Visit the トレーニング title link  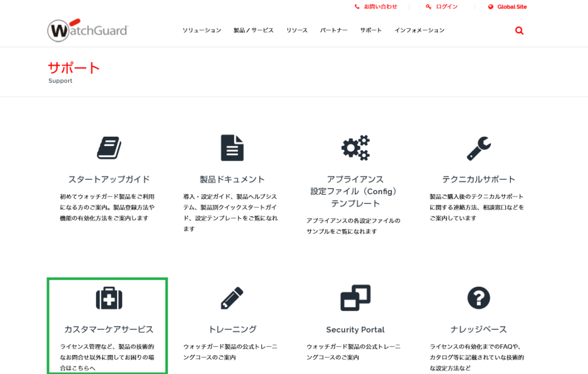[x=232, y=329]
